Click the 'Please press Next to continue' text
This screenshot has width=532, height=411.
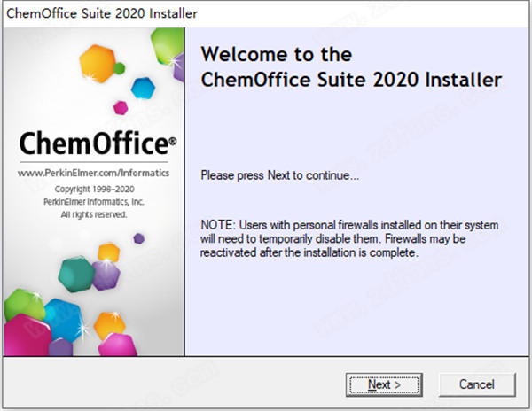[280, 176]
